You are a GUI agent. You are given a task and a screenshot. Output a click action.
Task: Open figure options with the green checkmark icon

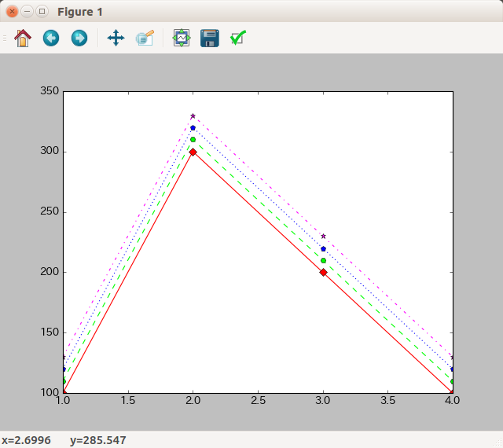(238, 38)
